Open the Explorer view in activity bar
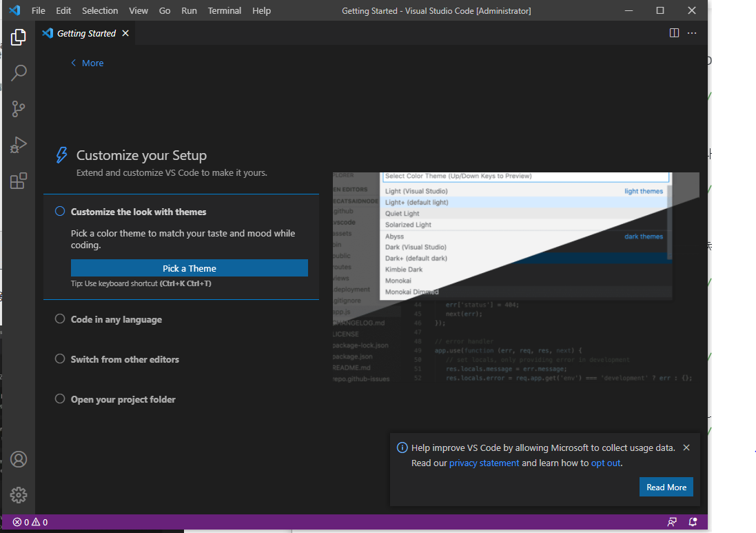This screenshot has width=756, height=533. [19, 37]
